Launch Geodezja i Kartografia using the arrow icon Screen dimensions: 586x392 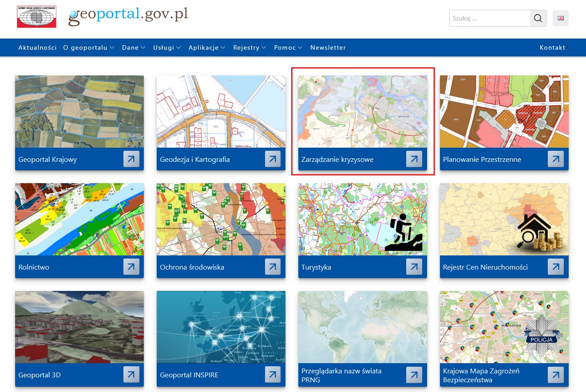click(x=273, y=160)
